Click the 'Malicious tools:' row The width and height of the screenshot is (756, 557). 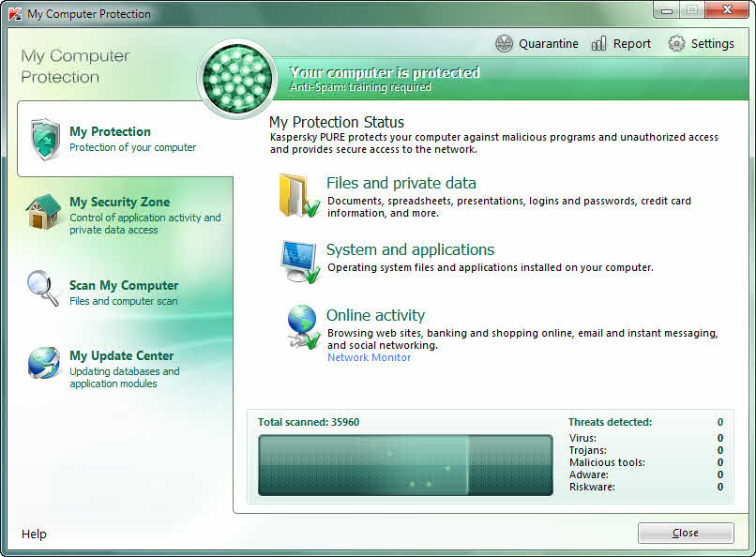pyautogui.click(x=646, y=462)
